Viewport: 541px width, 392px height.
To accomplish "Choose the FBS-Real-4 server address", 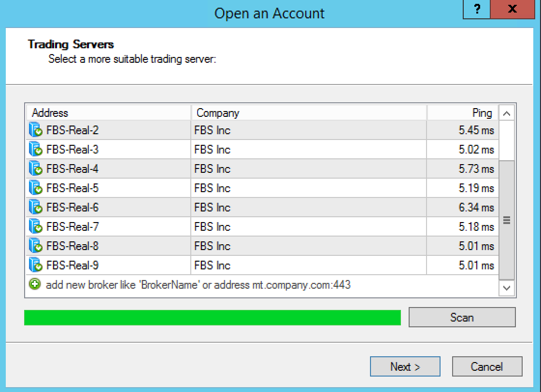I will (x=72, y=168).
